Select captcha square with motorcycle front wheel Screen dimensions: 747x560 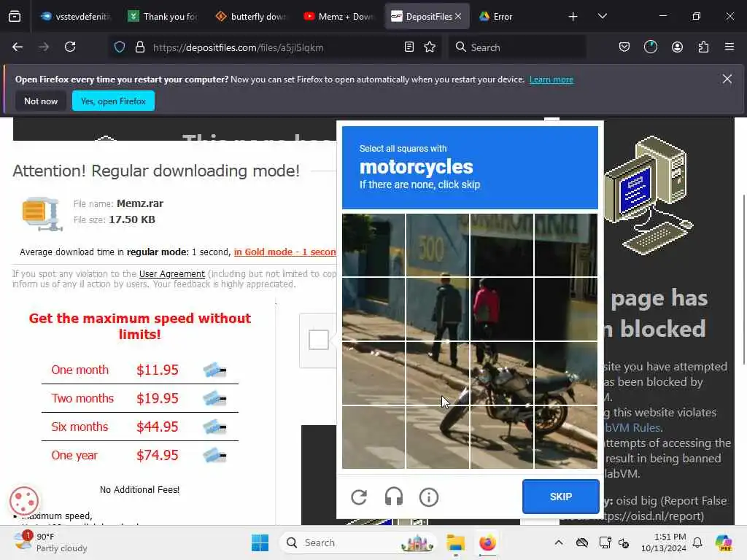click(x=438, y=437)
